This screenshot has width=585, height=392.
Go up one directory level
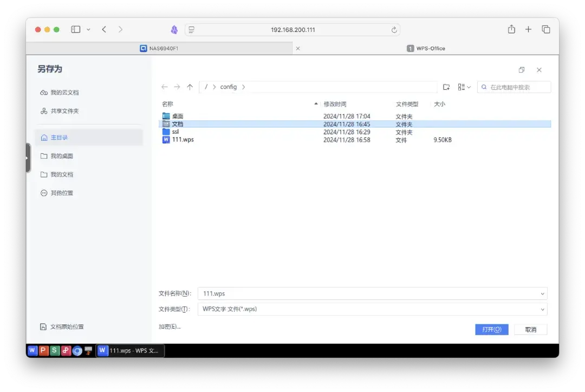190,87
